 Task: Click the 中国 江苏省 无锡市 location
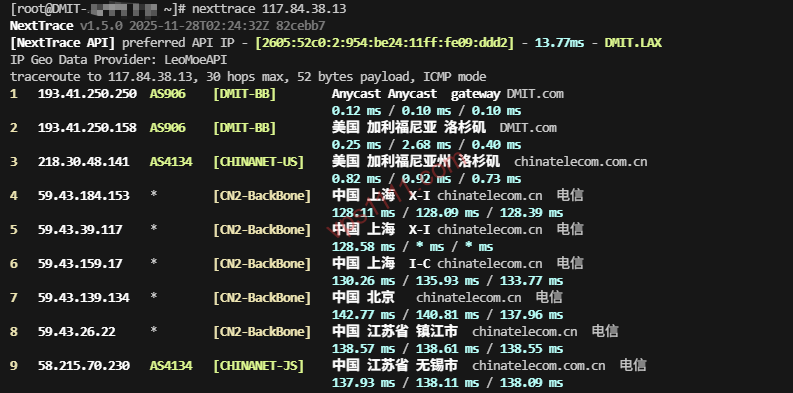tap(395, 365)
